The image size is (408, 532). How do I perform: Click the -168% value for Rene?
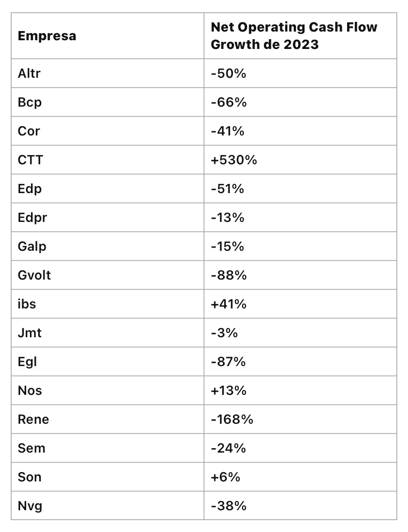coord(232,419)
